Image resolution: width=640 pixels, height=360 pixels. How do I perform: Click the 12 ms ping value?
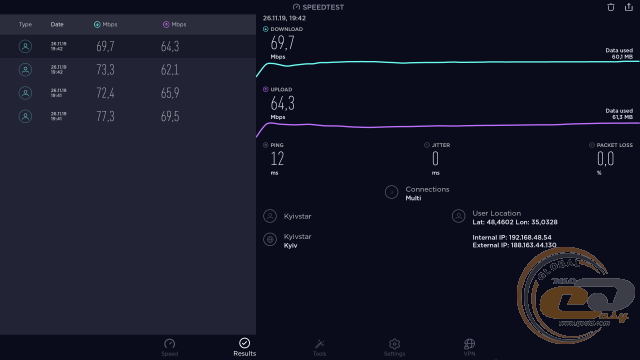[277, 158]
